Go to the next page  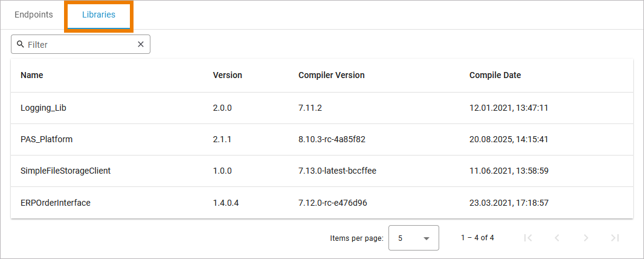[x=586, y=238]
